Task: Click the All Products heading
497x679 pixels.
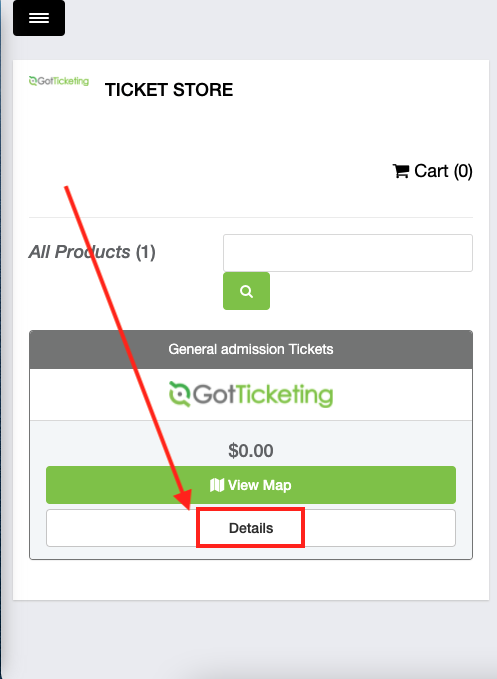Action: [x=92, y=252]
